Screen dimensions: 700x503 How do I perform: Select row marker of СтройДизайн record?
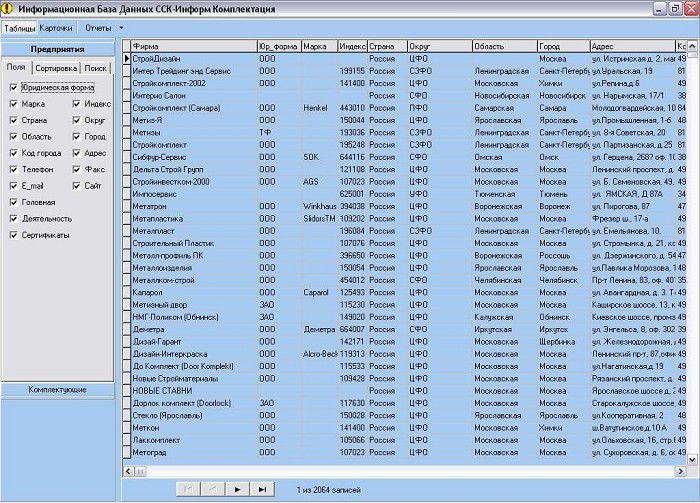pyautogui.click(x=126, y=58)
